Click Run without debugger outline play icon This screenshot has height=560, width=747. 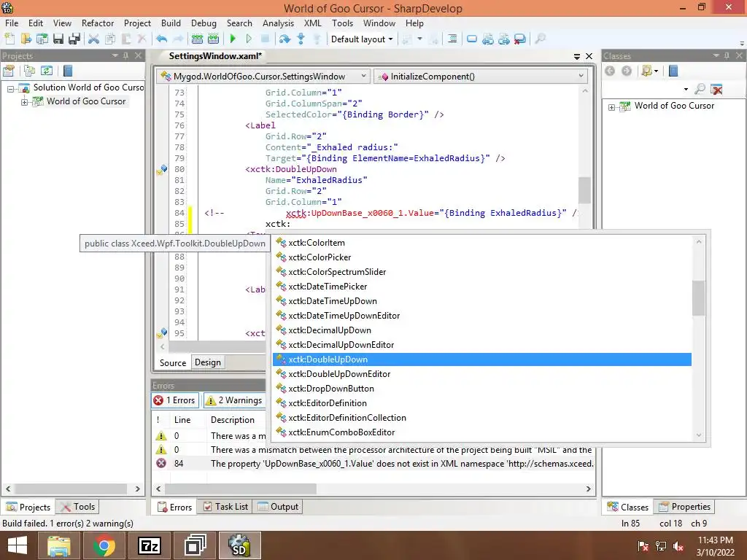249,39
